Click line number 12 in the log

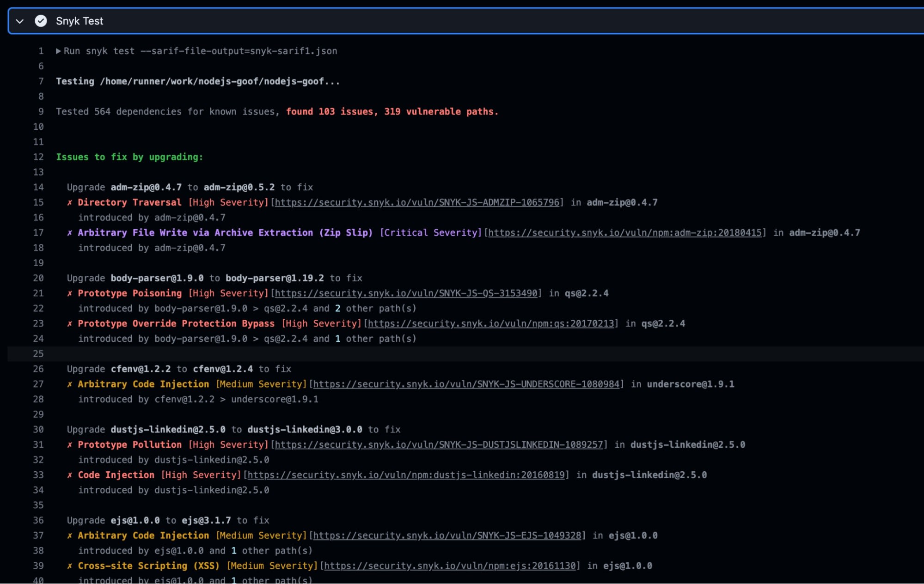click(x=38, y=157)
